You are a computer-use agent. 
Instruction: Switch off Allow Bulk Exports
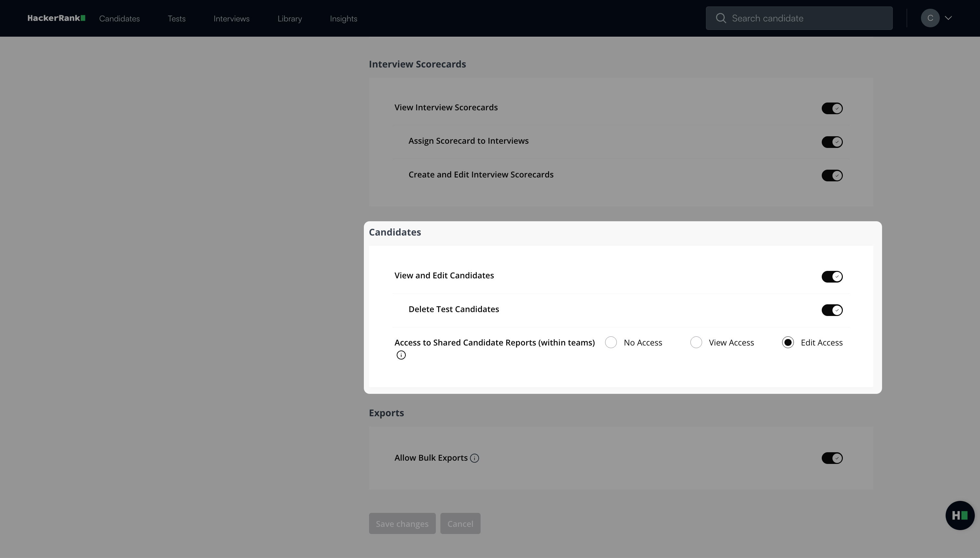tap(832, 458)
